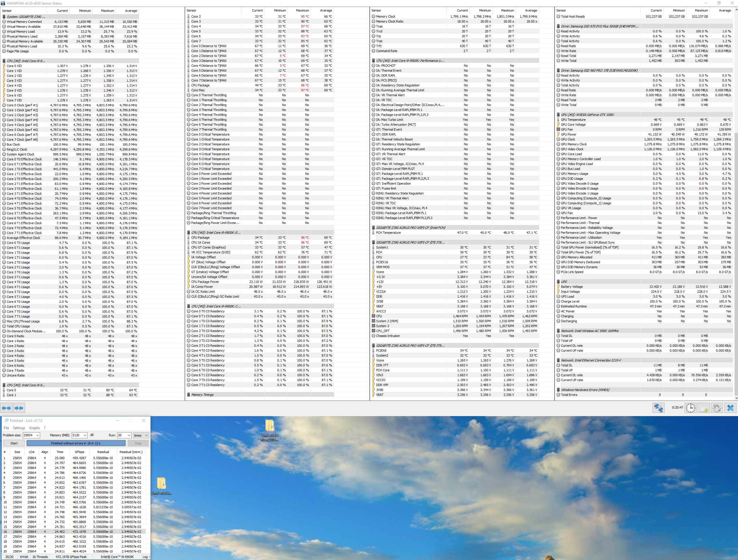Open the LinX Graphs menu
Image resolution: width=738 pixels, height=560 pixels.
(34, 428)
